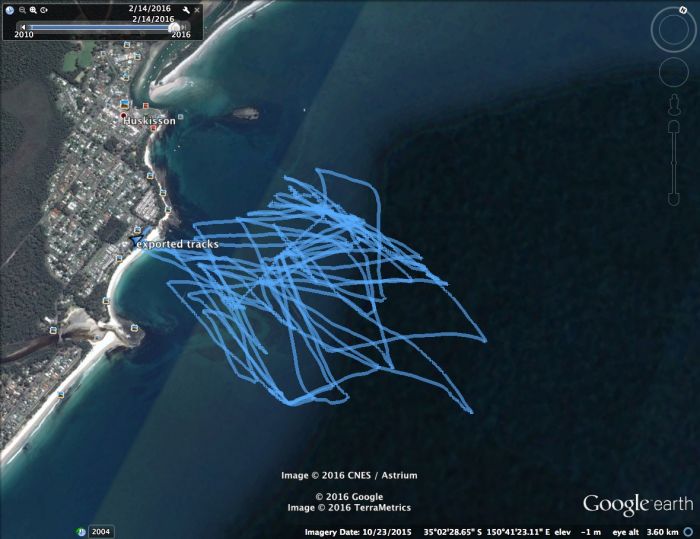Click the photo icon above Huskisson
Screen dimensions: 700x539
(125, 104)
